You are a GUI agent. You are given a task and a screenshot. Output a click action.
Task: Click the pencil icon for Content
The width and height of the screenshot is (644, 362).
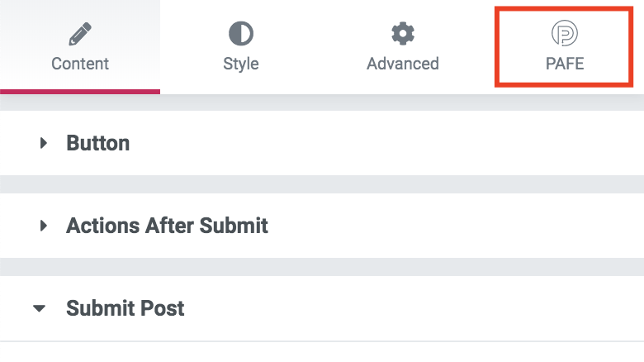80,34
